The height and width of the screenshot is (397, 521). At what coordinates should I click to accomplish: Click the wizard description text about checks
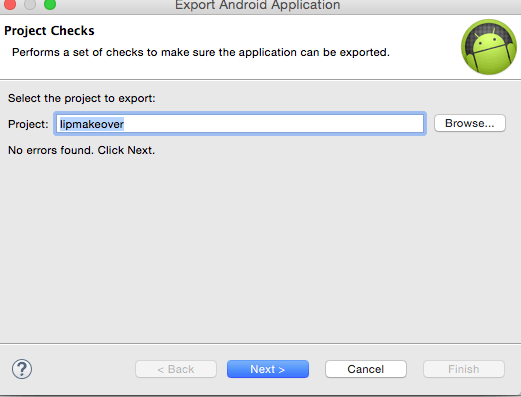[x=201, y=52]
